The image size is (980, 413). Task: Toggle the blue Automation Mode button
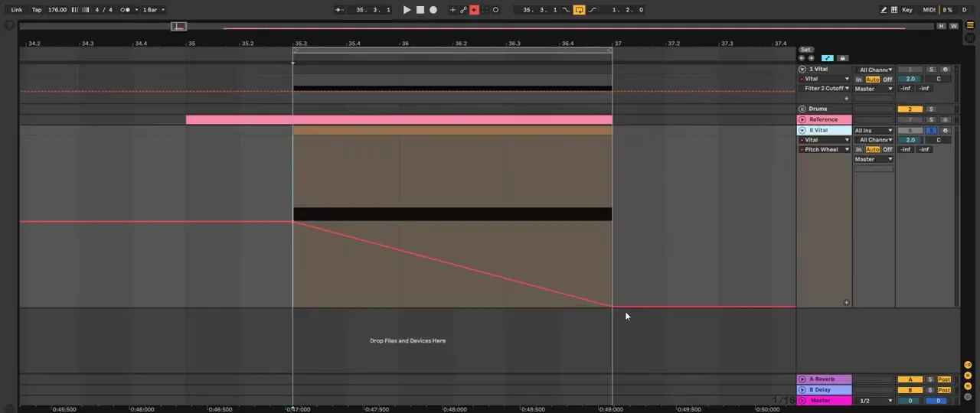[x=828, y=58]
